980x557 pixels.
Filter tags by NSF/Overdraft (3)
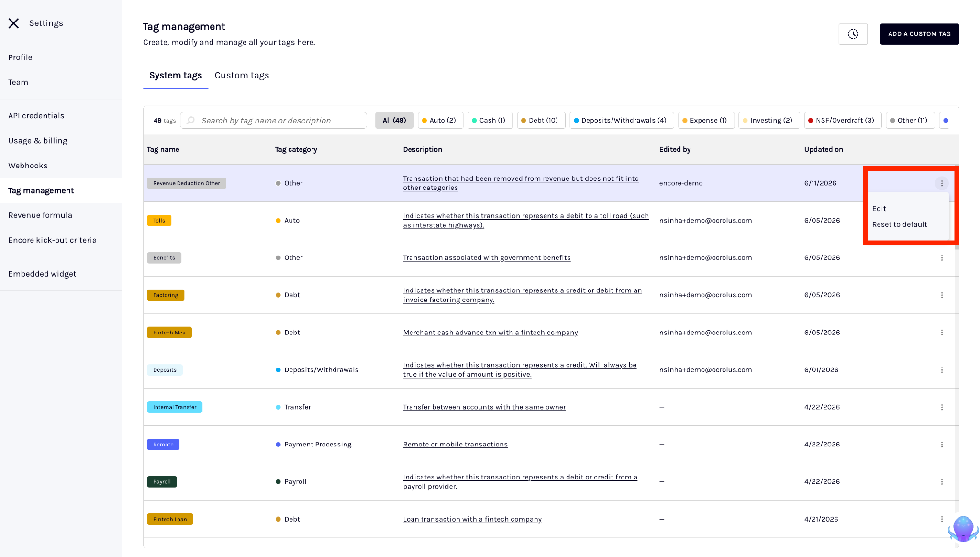click(843, 121)
